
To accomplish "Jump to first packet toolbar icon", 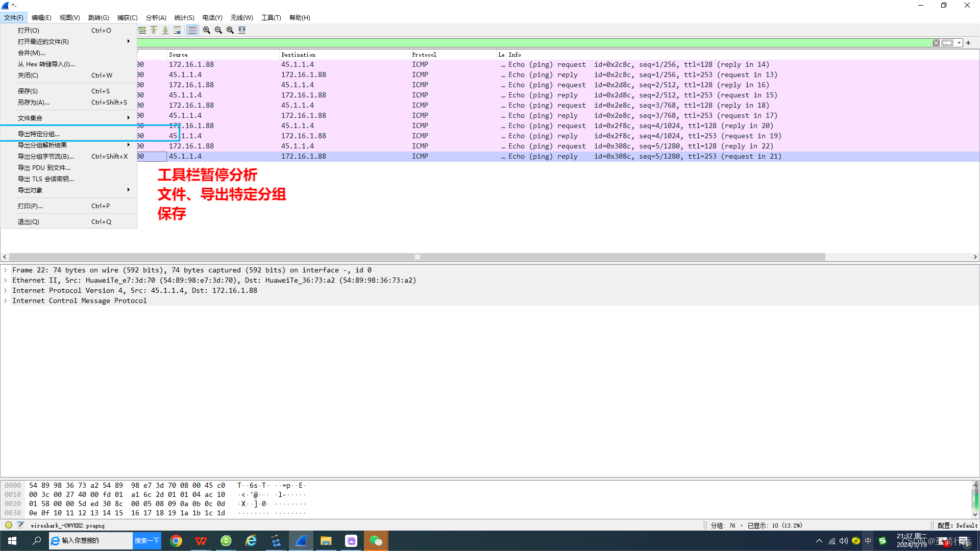I will click(x=154, y=30).
